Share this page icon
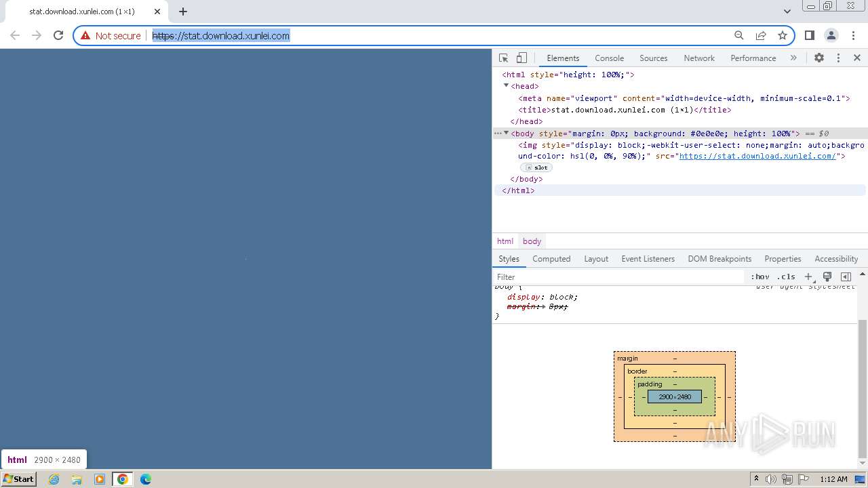This screenshot has height=488, width=868. tap(761, 35)
